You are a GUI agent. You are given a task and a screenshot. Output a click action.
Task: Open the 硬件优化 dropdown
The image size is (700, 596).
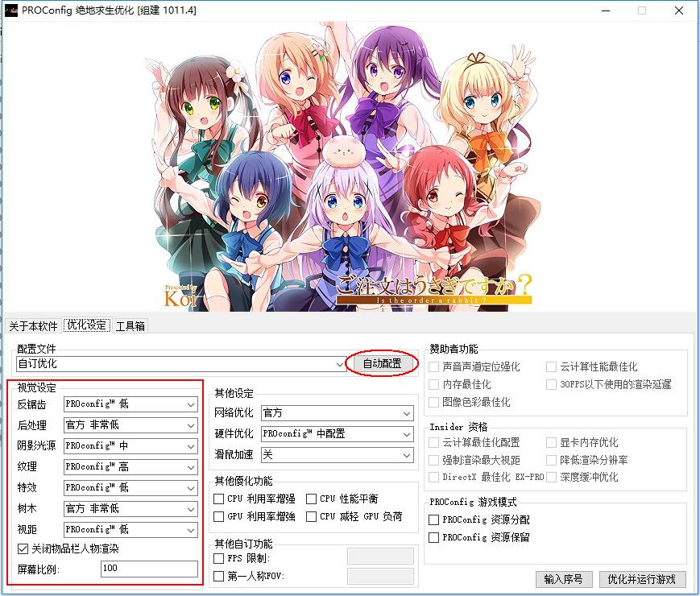pyautogui.click(x=337, y=434)
